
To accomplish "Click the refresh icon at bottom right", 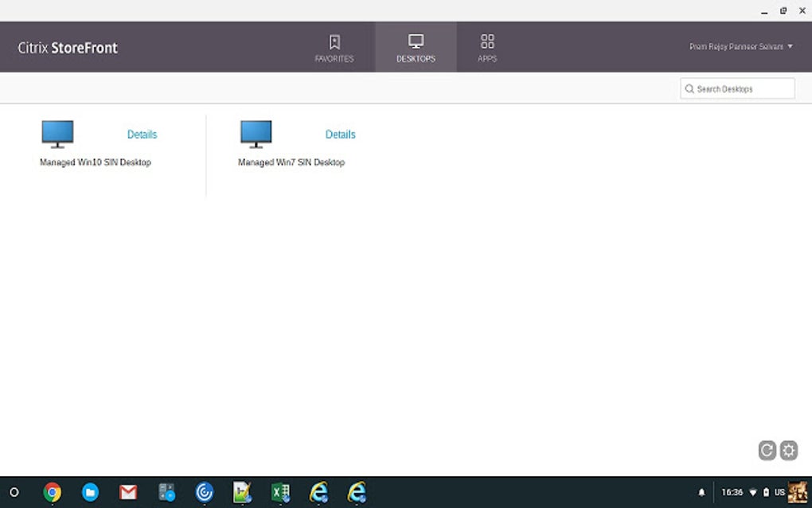I will pyautogui.click(x=767, y=450).
